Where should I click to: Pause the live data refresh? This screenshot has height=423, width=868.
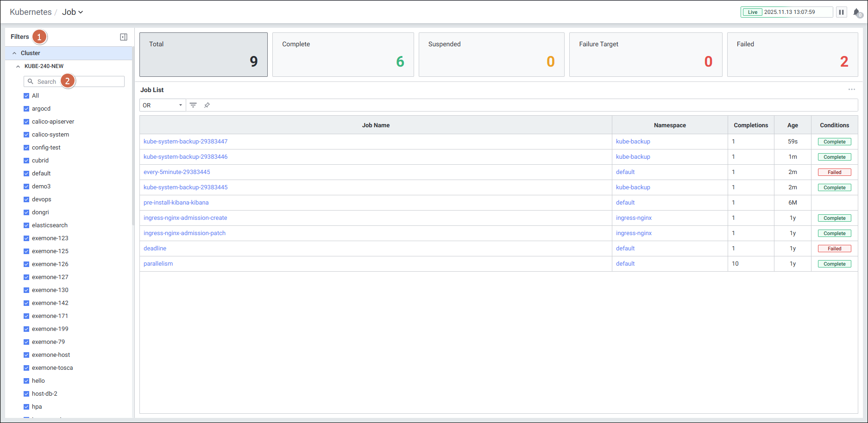click(x=841, y=12)
